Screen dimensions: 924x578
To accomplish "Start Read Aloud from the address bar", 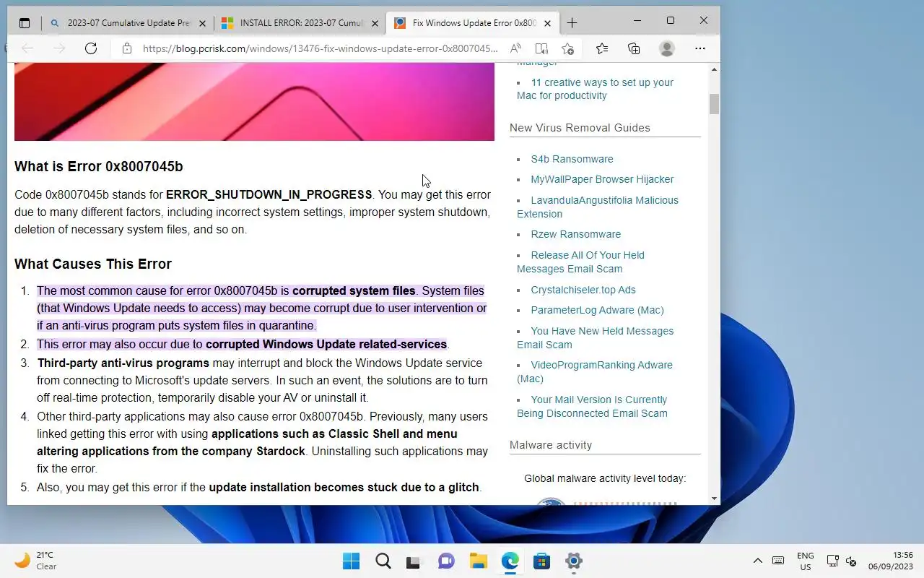I will point(515,48).
